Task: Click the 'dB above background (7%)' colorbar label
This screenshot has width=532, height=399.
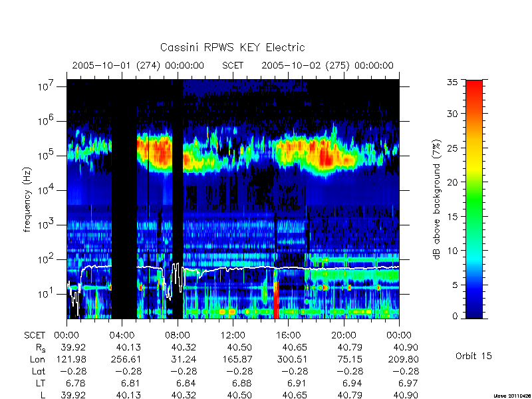Action: (437, 200)
